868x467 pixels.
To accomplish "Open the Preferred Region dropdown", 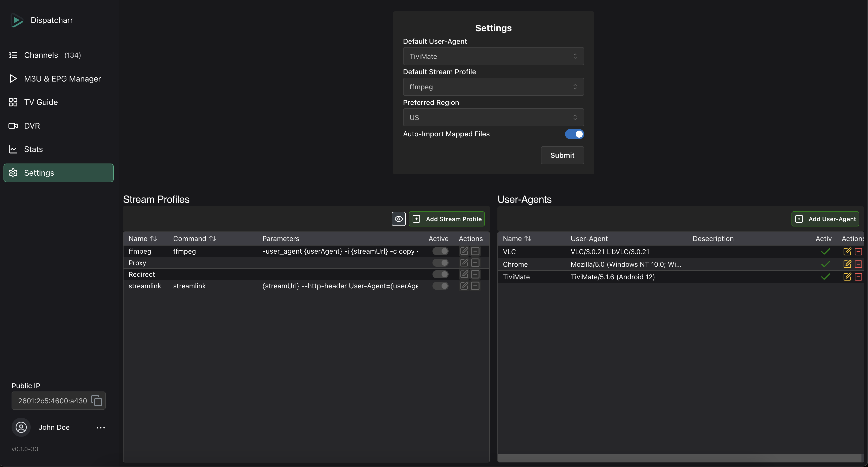I will 493,117.
